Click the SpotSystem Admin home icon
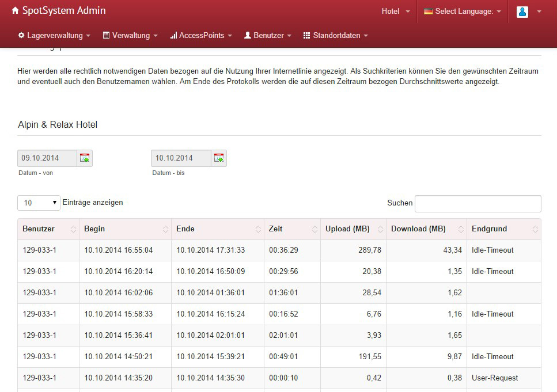The height and width of the screenshot is (392, 557). [15, 11]
